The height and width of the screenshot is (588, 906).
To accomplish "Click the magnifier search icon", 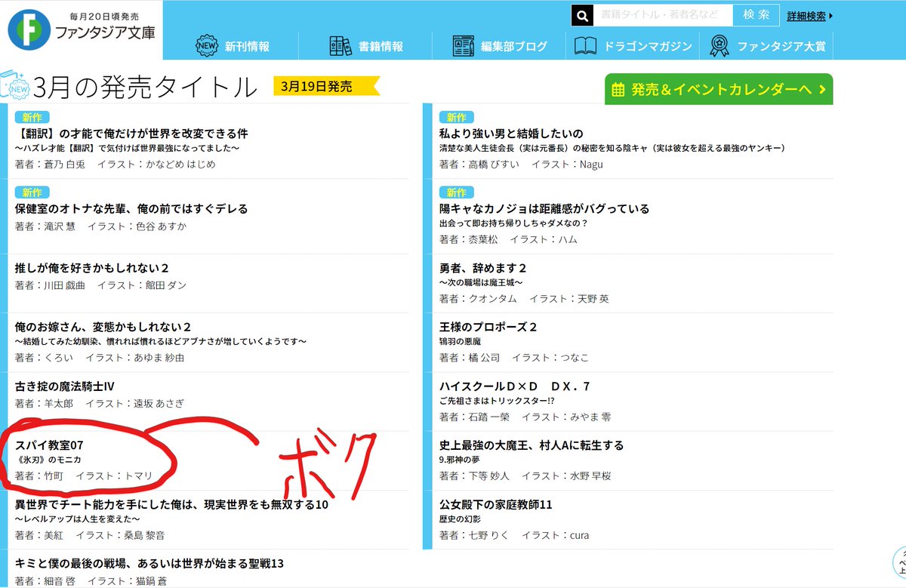I will (x=582, y=15).
